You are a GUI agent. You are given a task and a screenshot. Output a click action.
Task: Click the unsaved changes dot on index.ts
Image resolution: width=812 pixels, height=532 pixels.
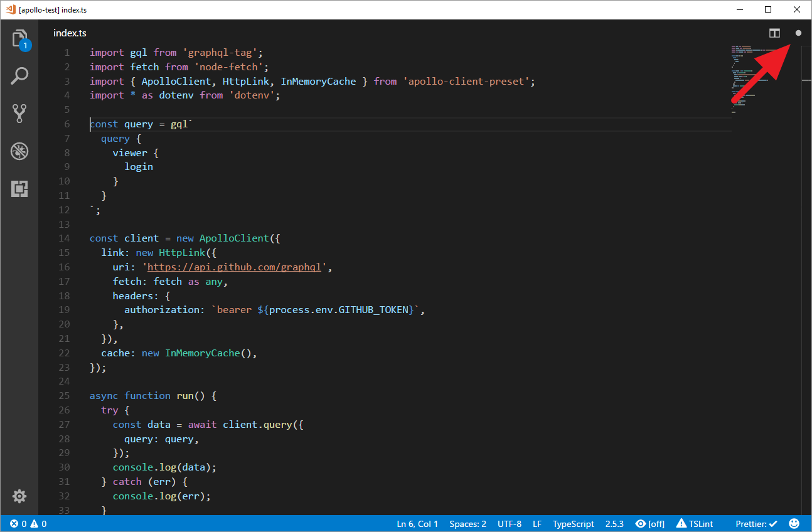[798, 33]
